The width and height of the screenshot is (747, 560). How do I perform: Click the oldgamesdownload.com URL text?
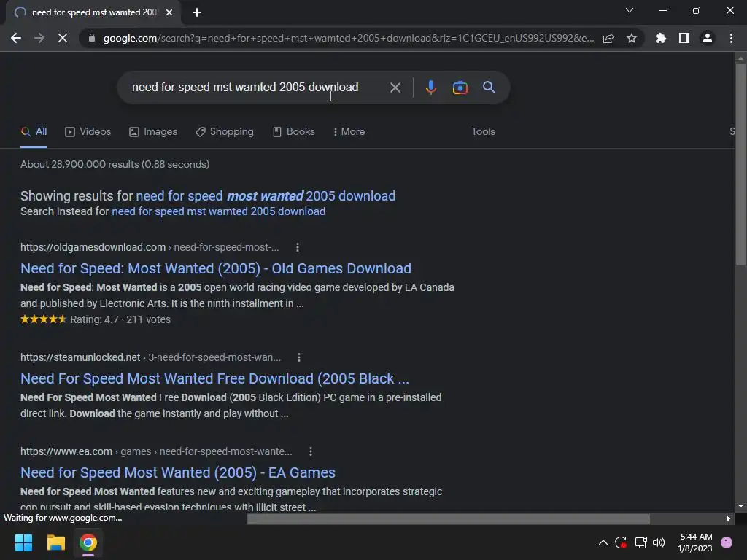[93, 247]
